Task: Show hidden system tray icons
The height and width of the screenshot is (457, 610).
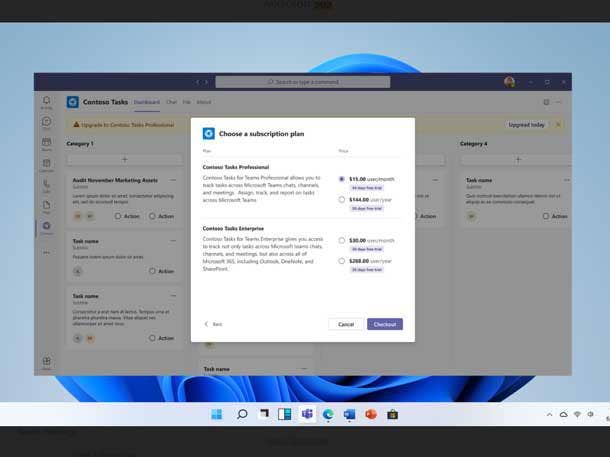Action: tap(549, 414)
